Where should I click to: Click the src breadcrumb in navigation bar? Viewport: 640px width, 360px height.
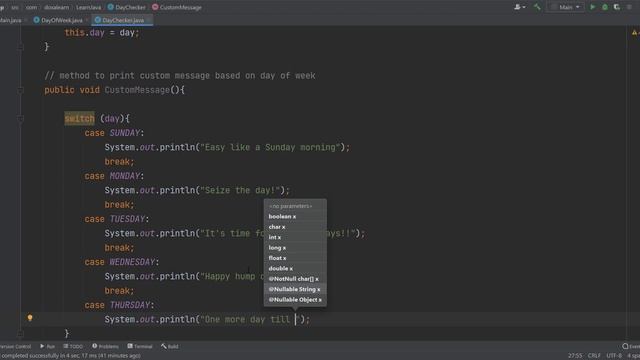(15, 7)
